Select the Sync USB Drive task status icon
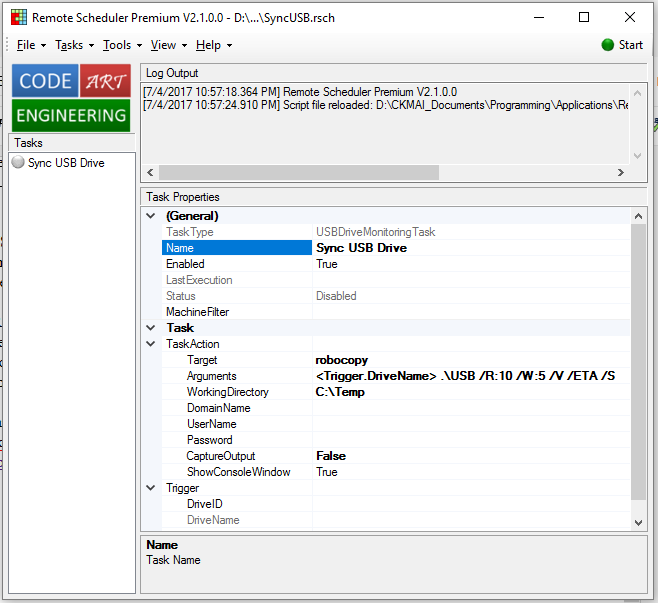The width and height of the screenshot is (658, 603). [x=18, y=162]
